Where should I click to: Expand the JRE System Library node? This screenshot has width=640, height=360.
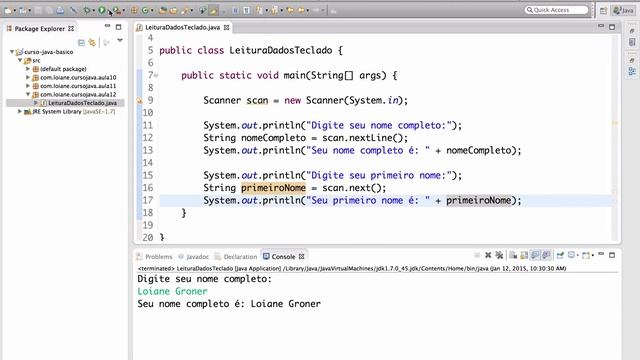pyautogui.click(x=20, y=111)
